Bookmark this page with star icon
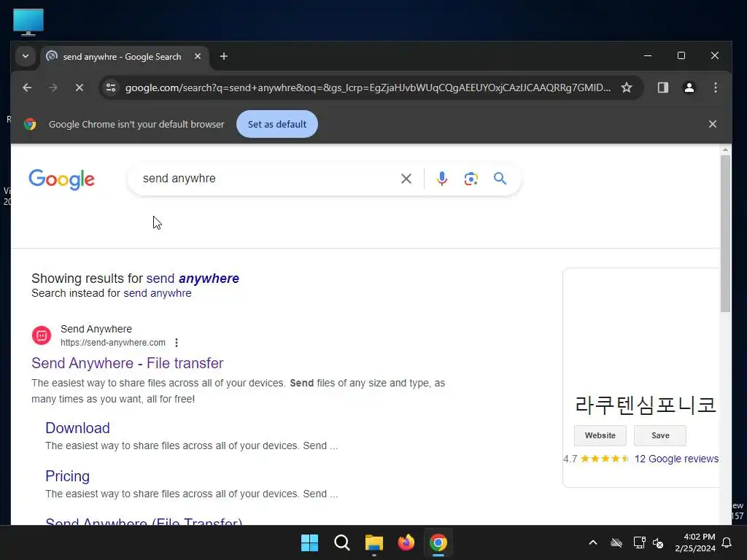Viewport: 747px width, 560px height. [627, 87]
